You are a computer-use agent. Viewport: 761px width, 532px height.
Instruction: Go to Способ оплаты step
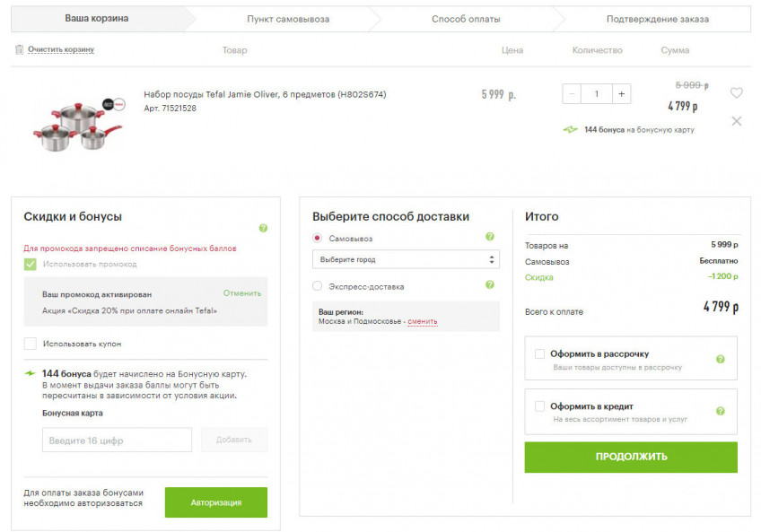(467, 19)
